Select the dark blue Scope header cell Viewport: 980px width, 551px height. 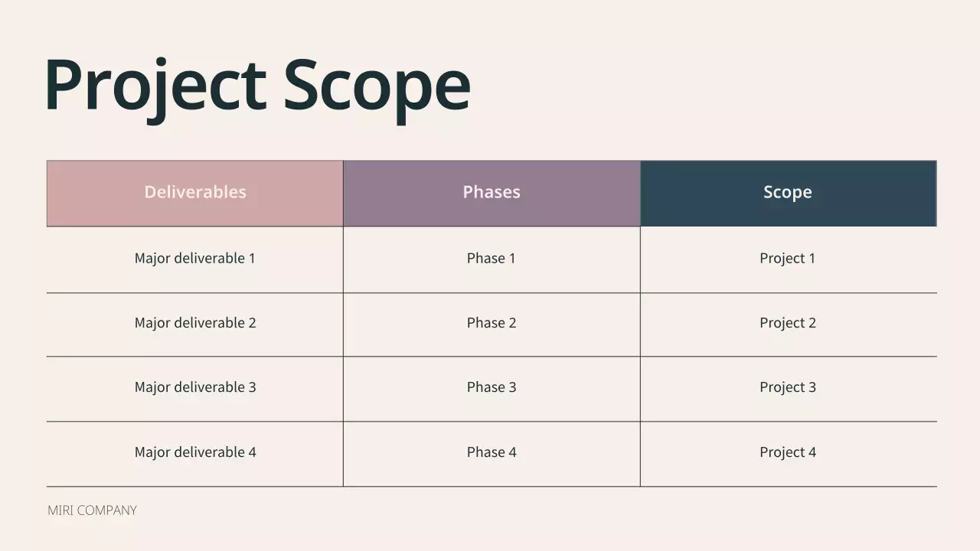click(788, 193)
